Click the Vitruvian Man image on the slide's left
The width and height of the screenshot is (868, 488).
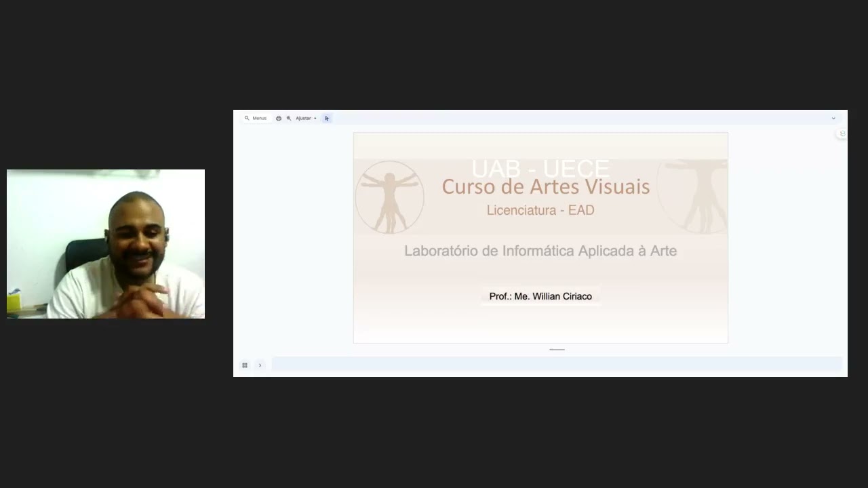click(x=389, y=197)
